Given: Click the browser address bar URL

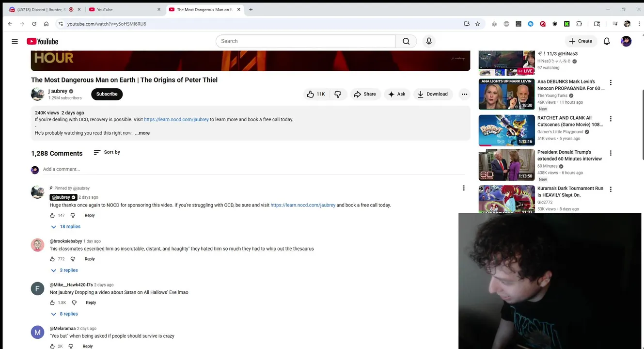Looking at the screenshot, I should tap(107, 24).
